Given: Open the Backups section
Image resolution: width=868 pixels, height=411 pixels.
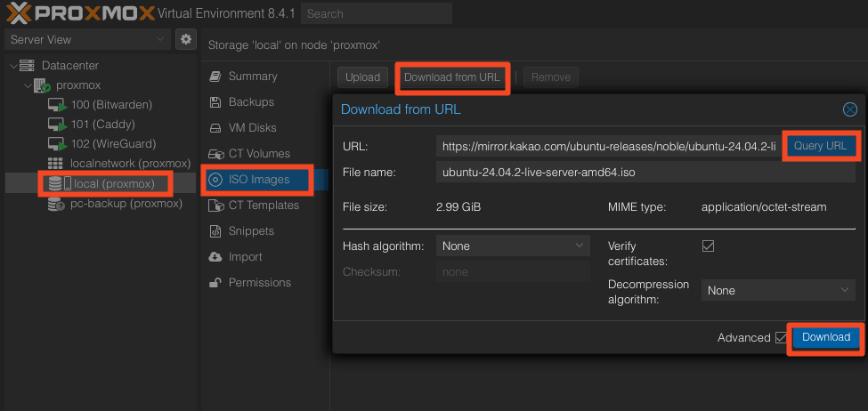Looking at the screenshot, I should pyautogui.click(x=251, y=102).
